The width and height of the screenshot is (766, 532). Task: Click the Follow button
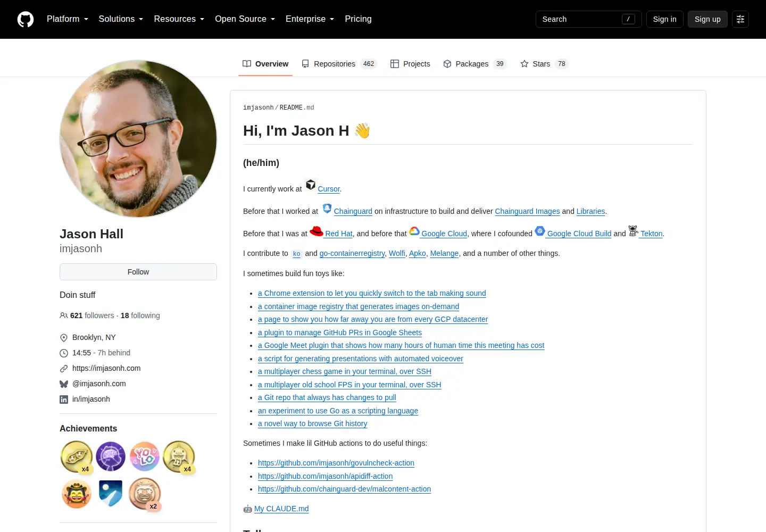click(x=138, y=272)
